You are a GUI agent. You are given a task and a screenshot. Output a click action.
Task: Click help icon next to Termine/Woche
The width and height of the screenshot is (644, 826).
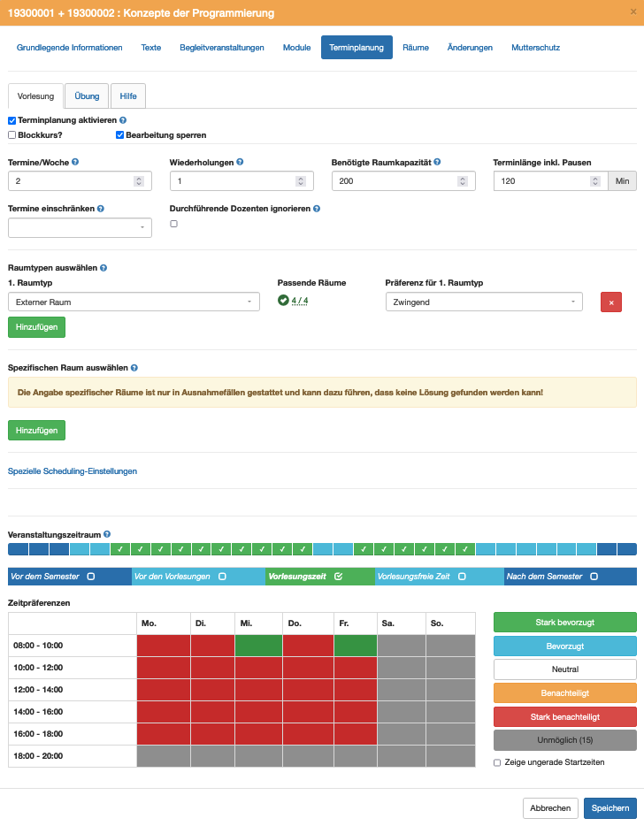click(x=75, y=162)
